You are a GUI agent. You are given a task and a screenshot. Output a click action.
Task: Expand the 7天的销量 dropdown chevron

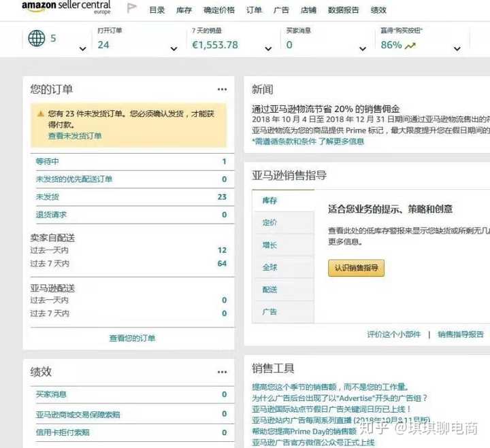268,49
